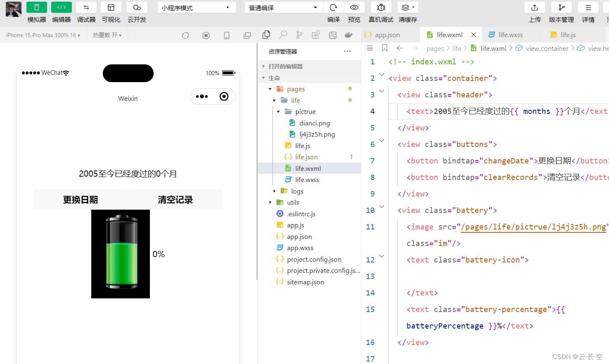Open project.config.json file
The height and width of the screenshot is (364, 609).
point(310,259)
